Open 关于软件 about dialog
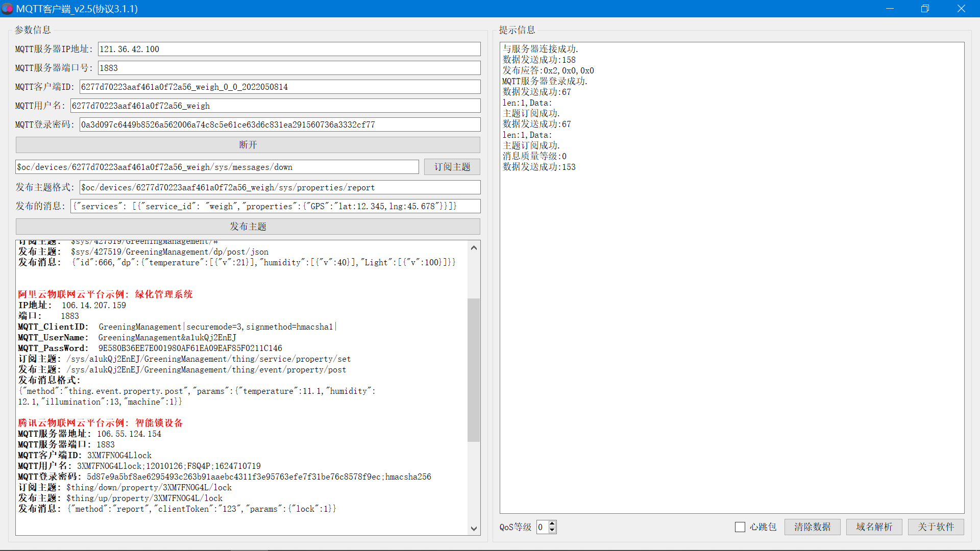The height and width of the screenshot is (551, 980). [x=936, y=527]
